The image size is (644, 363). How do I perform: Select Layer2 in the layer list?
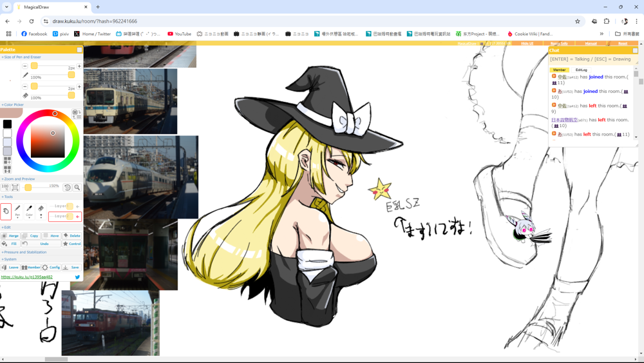[x=65, y=216]
